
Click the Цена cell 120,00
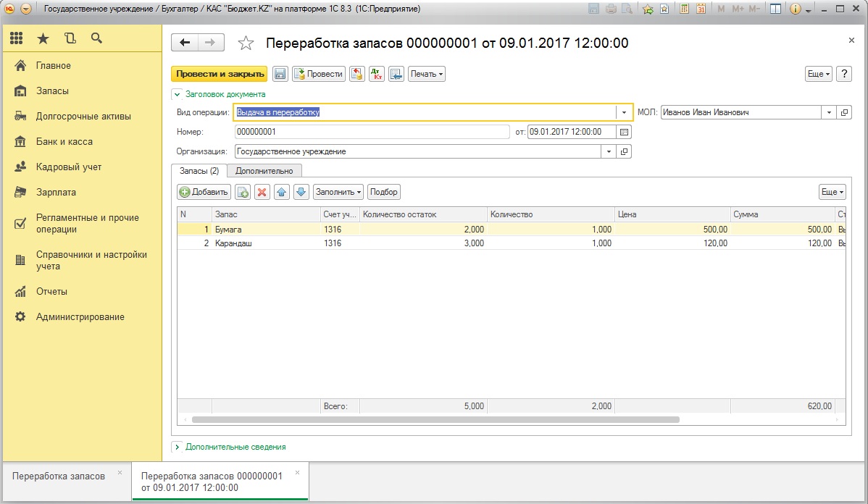672,243
